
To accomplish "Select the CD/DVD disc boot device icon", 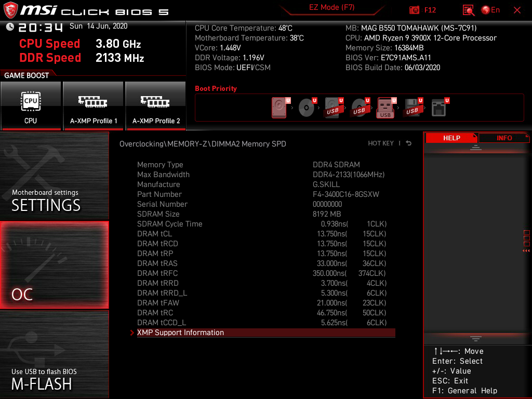I will [x=308, y=108].
